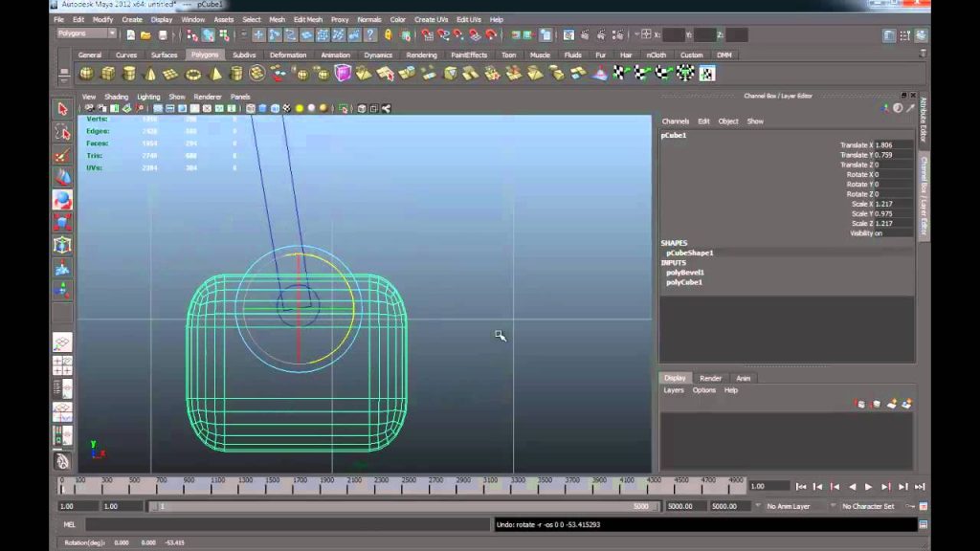
Task: Create a polygon torus from the shelf
Action: (x=192, y=74)
